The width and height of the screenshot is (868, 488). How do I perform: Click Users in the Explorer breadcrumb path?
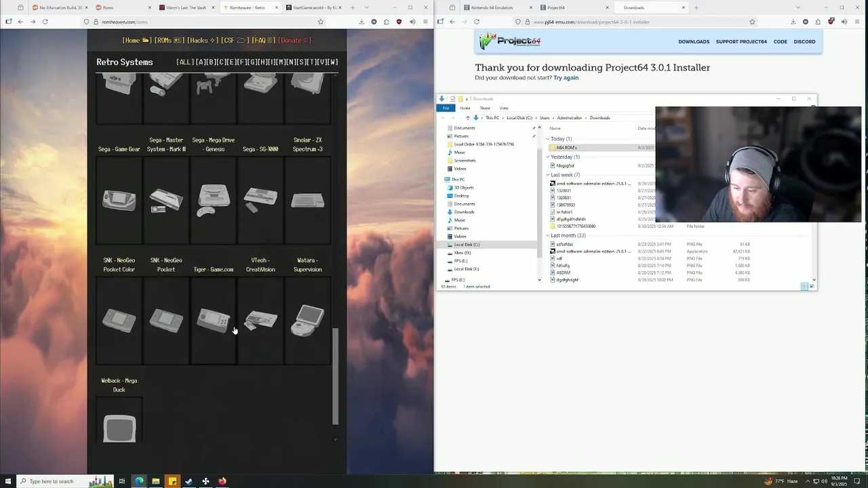(x=545, y=118)
